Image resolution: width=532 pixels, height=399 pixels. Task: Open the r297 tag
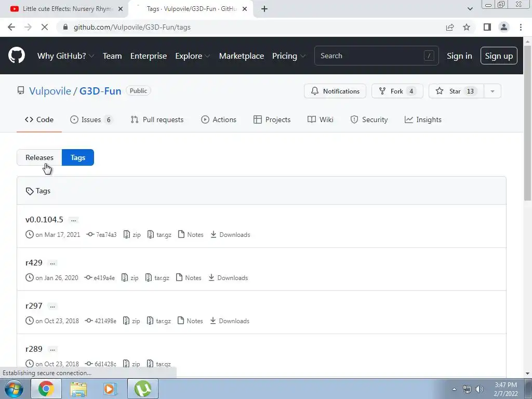[x=34, y=305]
